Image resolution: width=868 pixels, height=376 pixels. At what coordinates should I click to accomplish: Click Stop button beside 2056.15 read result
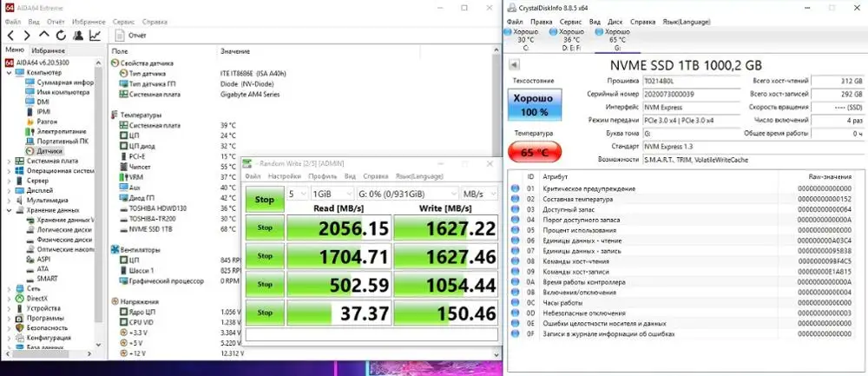[265, 228]
